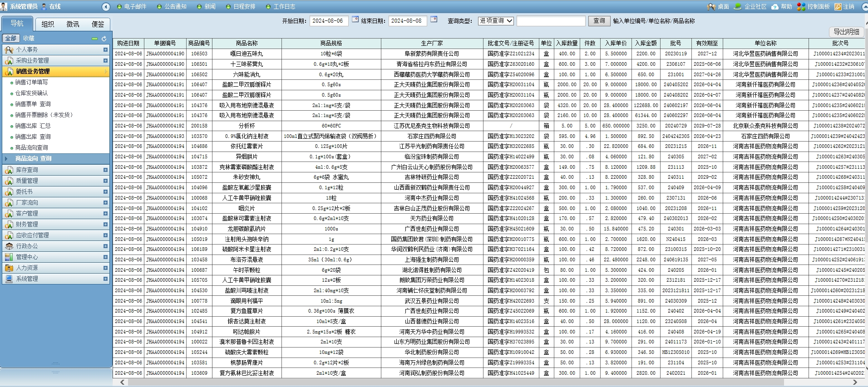
Task: Open calendar picker for 结束日期
Action: pyautogui.click(x=434, y=20)
